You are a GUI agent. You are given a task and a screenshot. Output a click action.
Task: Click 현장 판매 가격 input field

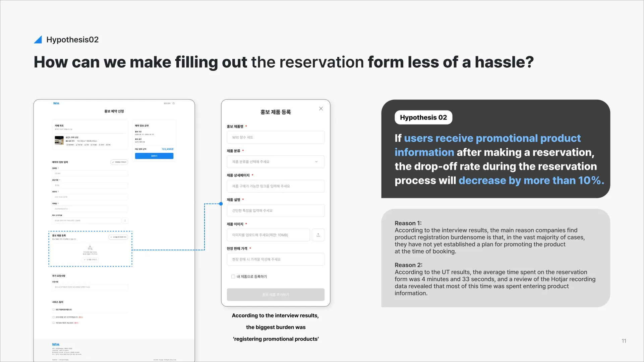(275, 260)
